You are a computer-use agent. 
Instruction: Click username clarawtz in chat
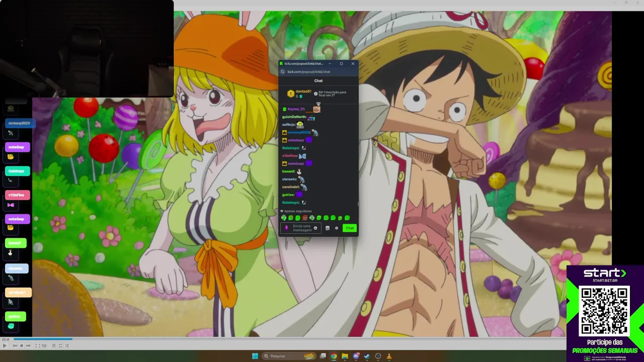coord(289,179)
